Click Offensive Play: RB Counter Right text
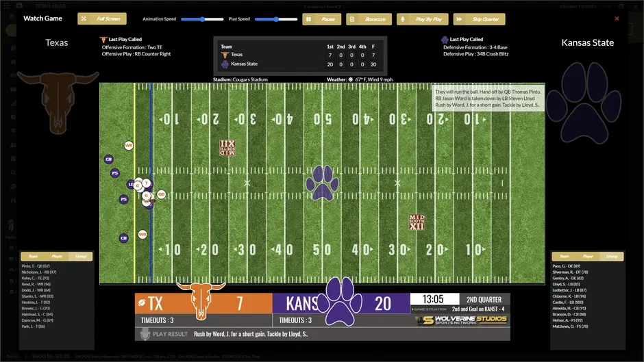The width and height of the screenshot is (644, 362). [136, 54]
